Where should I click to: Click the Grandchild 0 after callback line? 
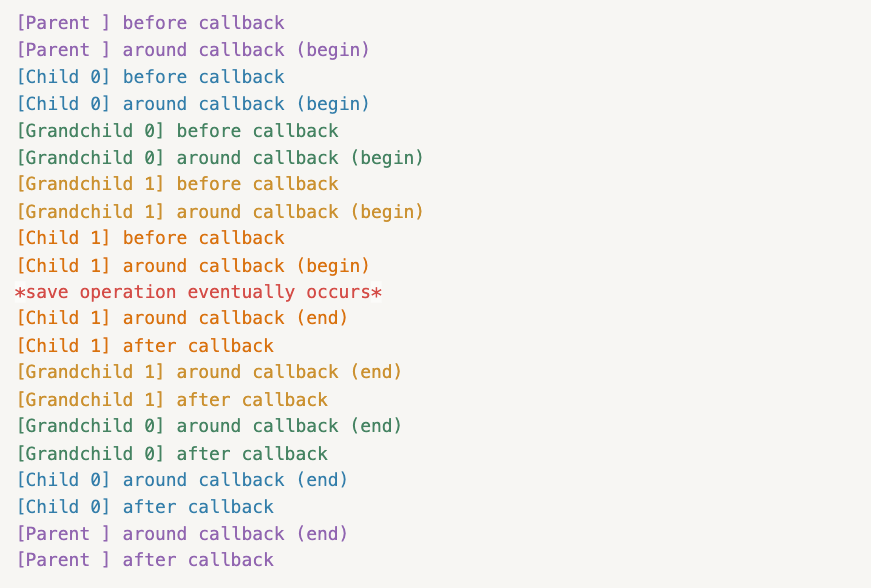point(172,454)
